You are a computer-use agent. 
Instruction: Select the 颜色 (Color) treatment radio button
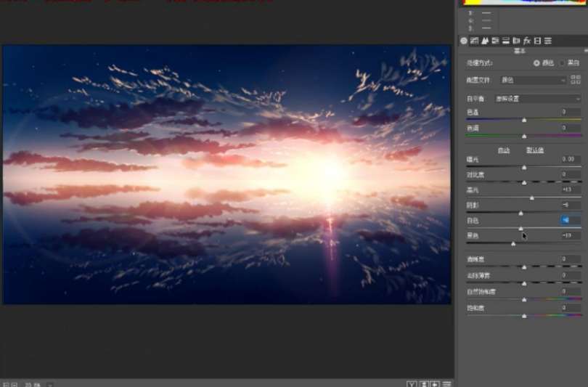(536, 63)
